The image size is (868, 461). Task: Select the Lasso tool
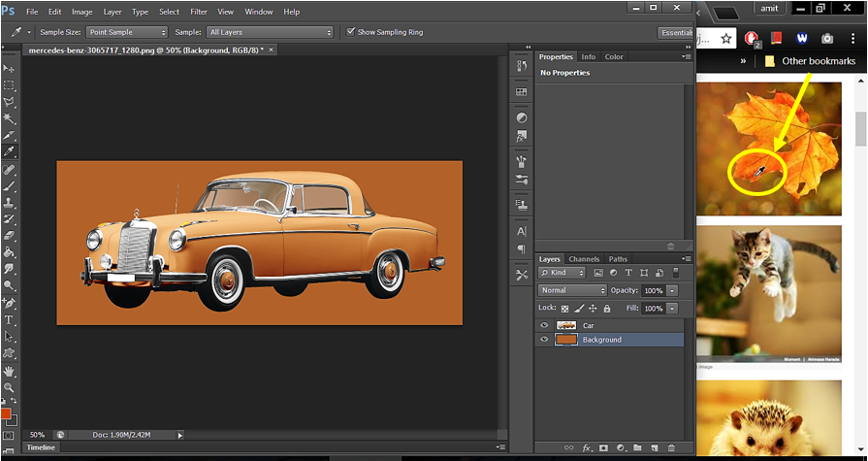[x=9, y=102]
